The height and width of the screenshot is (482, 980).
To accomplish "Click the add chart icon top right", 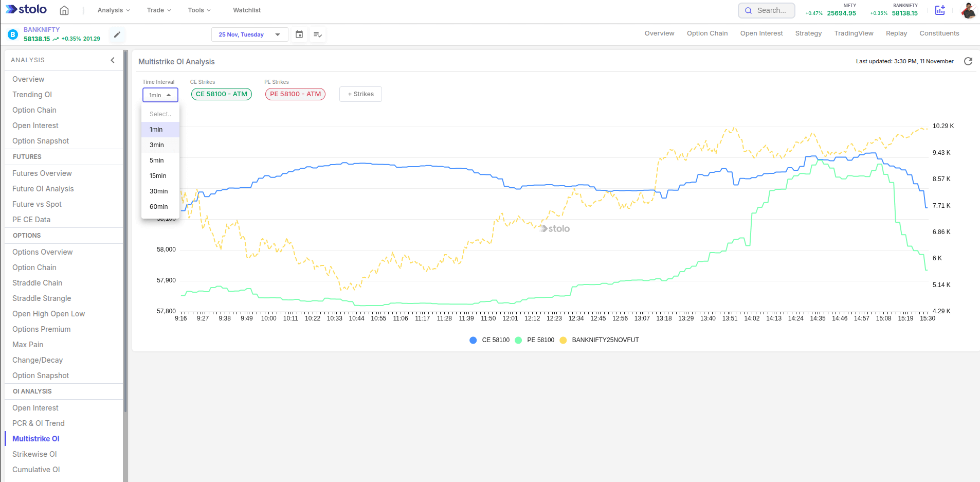I will pyautogui.click(x=940, y=10).
